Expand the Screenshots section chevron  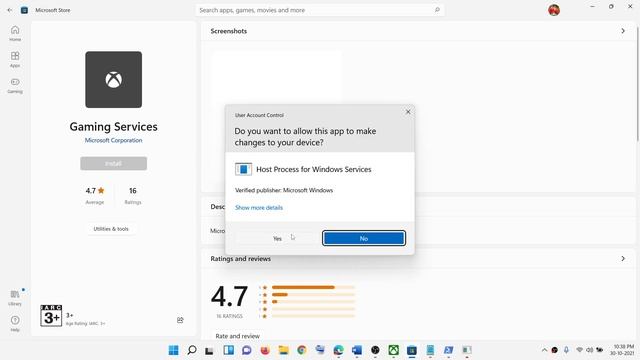point(623,31)
